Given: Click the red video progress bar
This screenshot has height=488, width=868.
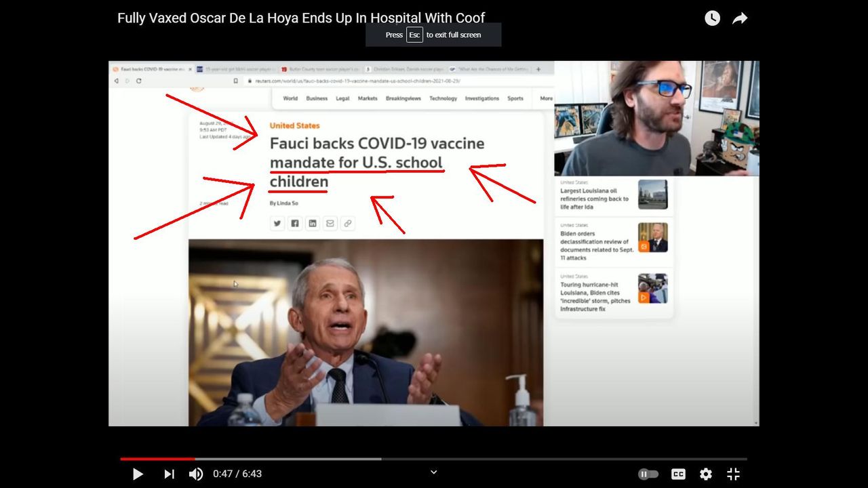Looking at the screenshot, I should click(x=157, y=459).
